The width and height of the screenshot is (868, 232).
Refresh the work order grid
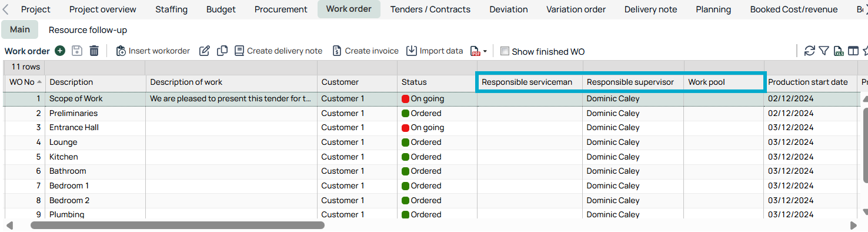(810, 51)
